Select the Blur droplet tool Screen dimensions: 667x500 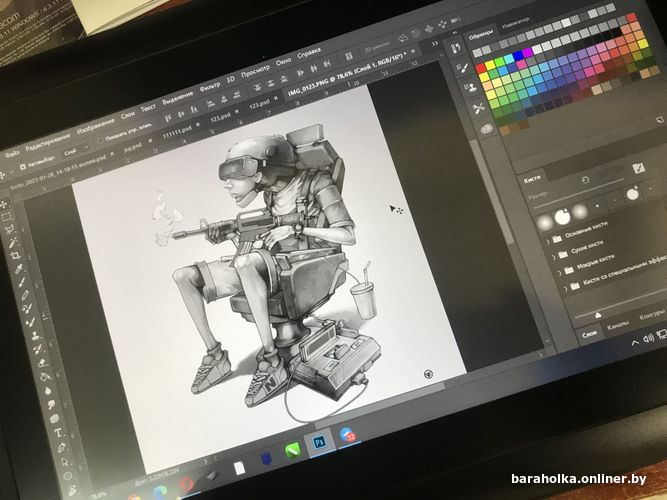pos(48,390)
